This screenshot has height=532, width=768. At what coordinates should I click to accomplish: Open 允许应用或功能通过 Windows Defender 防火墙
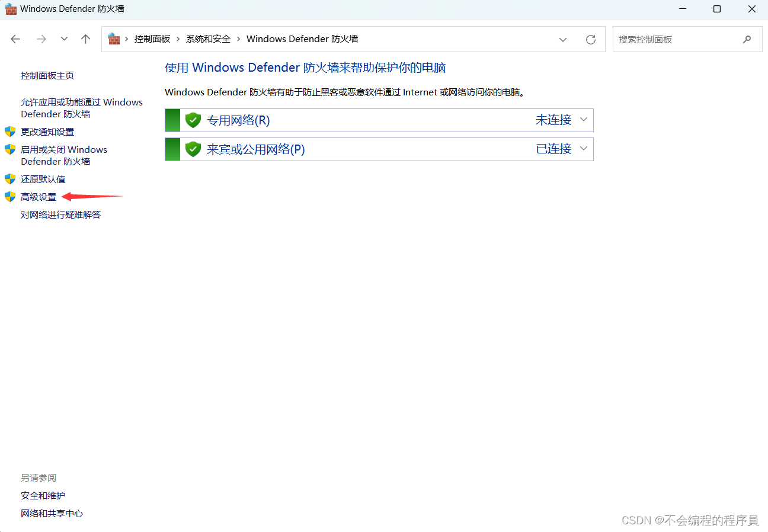[x=82, y=108]
